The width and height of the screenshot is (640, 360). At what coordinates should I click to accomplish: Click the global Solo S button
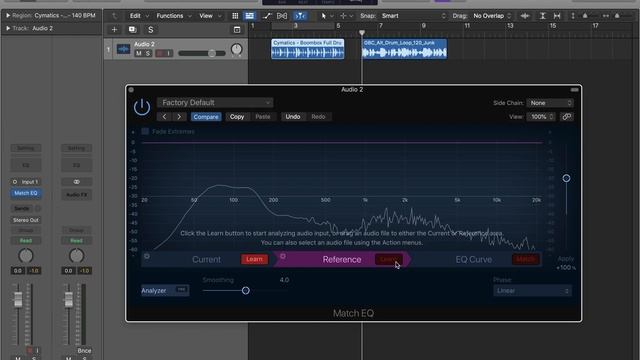click(x=151, y=29)
